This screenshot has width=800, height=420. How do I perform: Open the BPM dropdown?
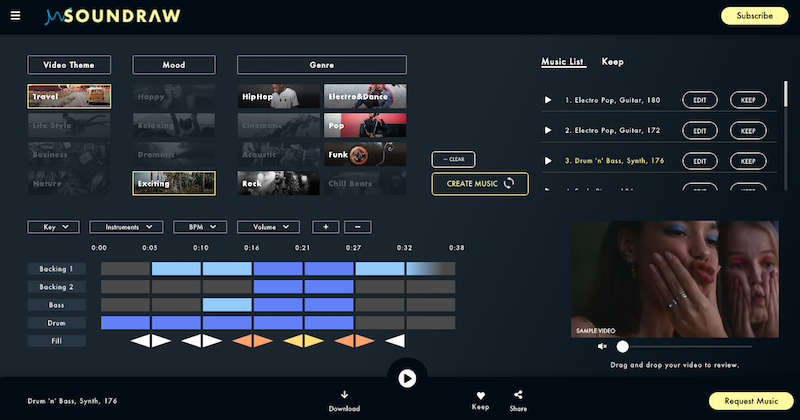(x=200, y=227)
